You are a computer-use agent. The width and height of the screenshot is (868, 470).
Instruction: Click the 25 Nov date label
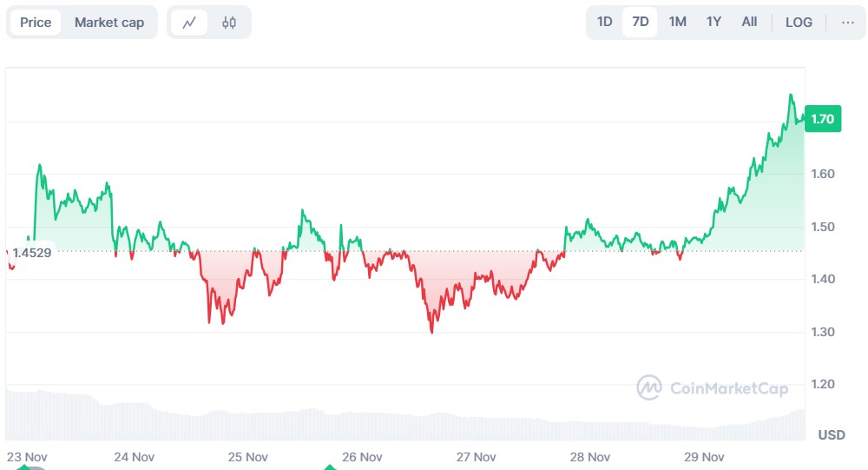[x=247, y=457]
